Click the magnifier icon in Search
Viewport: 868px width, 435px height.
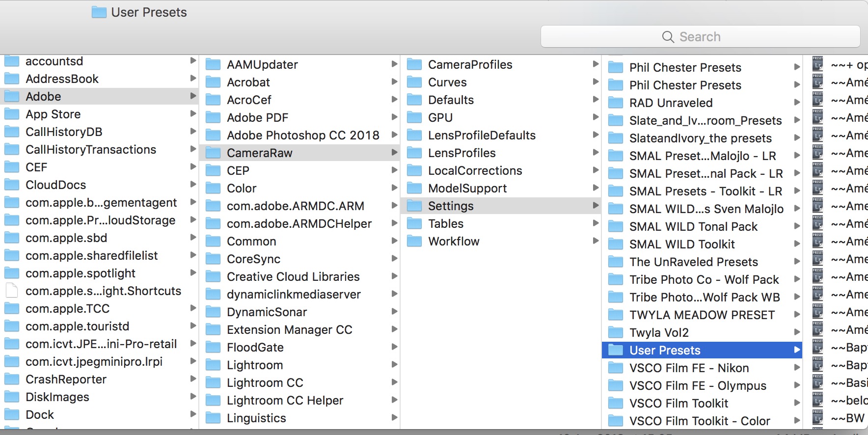click(x=668, y=37)
